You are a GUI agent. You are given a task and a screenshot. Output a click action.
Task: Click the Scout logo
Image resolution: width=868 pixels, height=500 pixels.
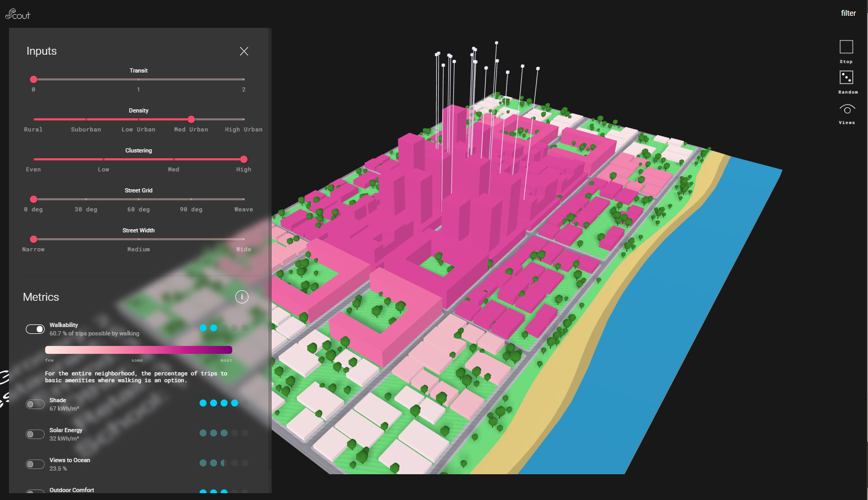click(18, 14)
